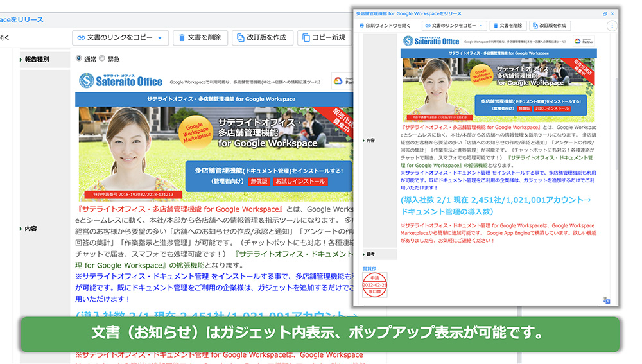
Task: Click お試しインストール in the popup banner
Action: (552, 108)
